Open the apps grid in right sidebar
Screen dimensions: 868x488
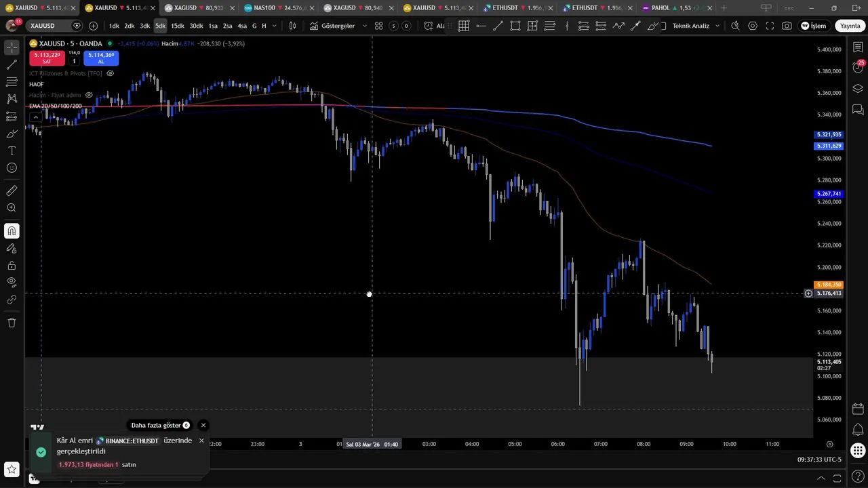point(858,451)
